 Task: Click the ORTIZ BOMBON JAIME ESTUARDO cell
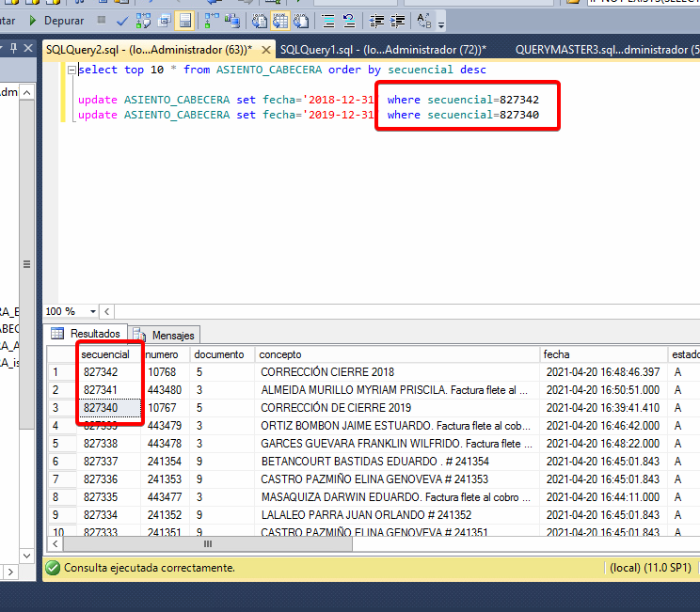coord(397,426)
